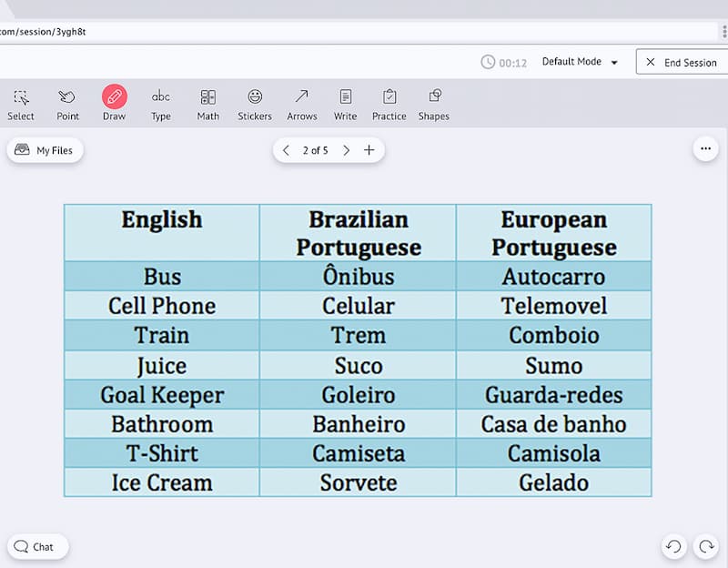Image resolution: width=728 pixels, height=568 pixels.
Task: Go to previous whiteboard page
Action: pyautogui.click(x=286, y=150)
